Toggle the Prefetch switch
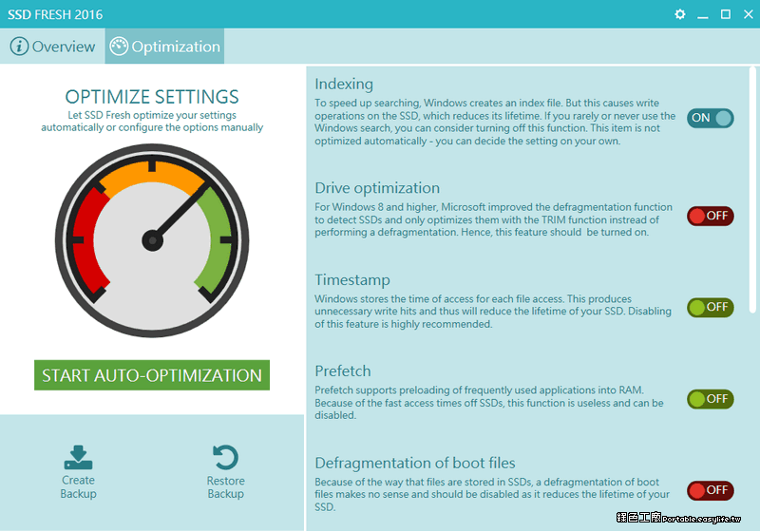 point(710,399)
